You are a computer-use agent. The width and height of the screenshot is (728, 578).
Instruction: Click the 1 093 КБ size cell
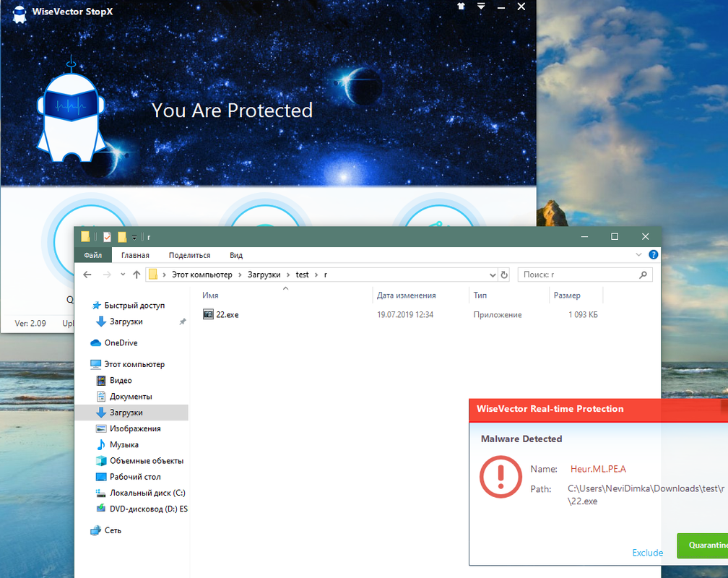tap(583, 314)
